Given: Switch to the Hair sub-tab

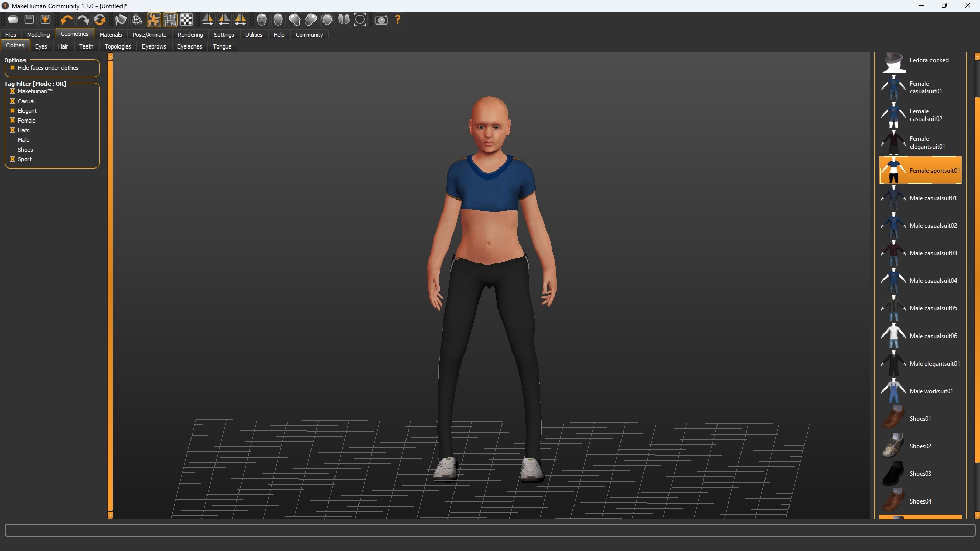Looking at the screenshot, I should (63, 46).
